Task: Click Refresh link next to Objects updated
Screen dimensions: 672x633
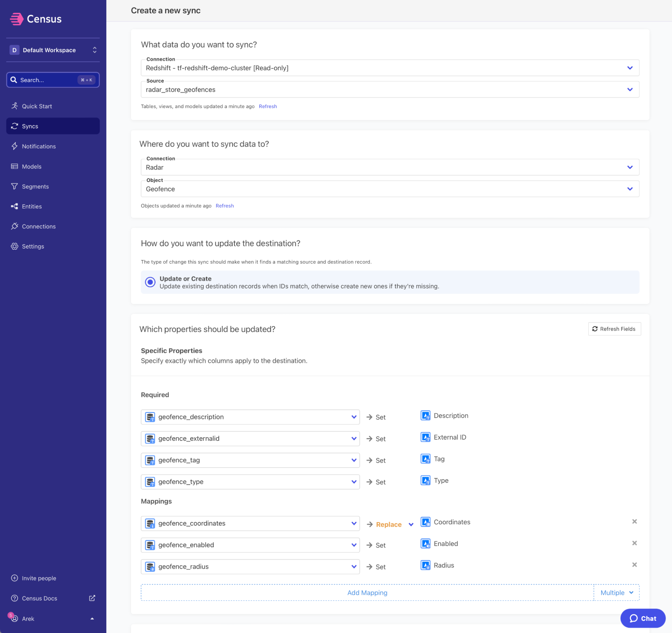Action: 225,206
